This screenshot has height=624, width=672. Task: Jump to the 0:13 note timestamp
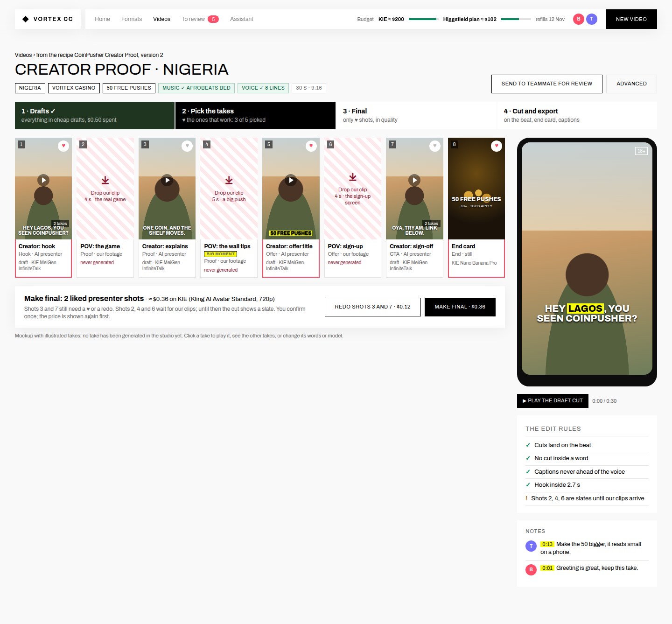(x=547, y=544)
